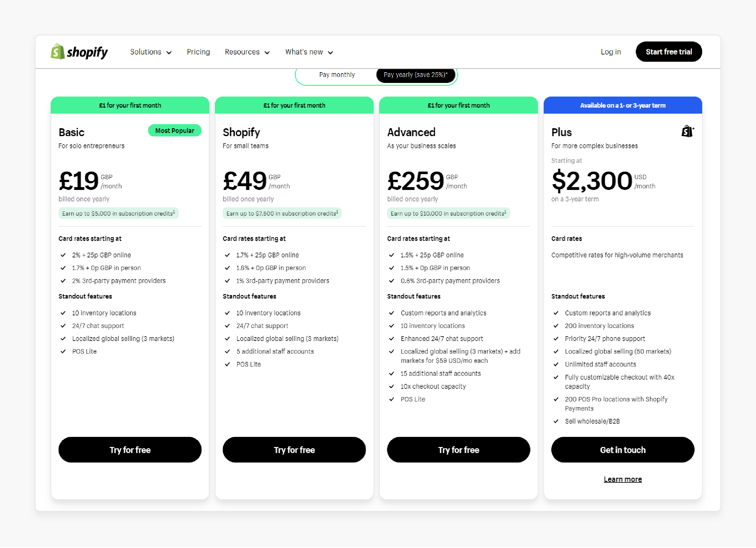Click the Shopify bag logo icon

(x=56, y=52)
